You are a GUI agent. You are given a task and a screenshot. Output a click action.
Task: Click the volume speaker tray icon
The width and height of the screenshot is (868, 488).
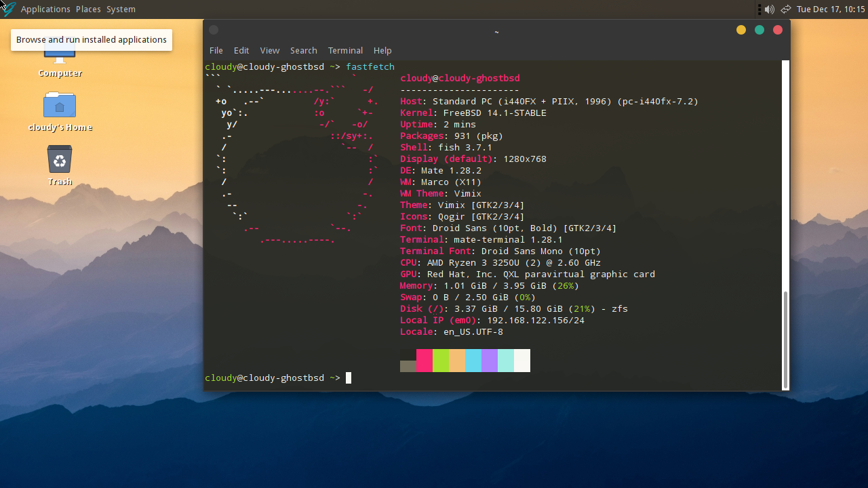click(770, 9)
